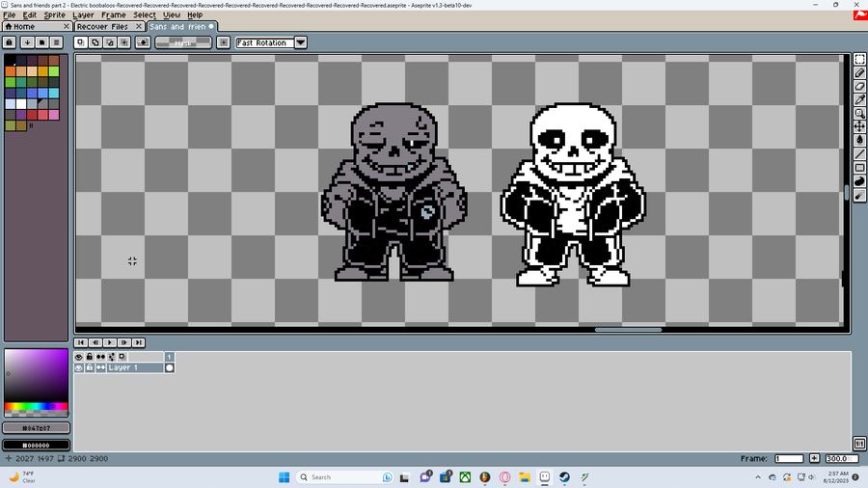Toggle continuous mode in timeline header
The width and height of the screenshot is (868, 488).
coord(100,357)
